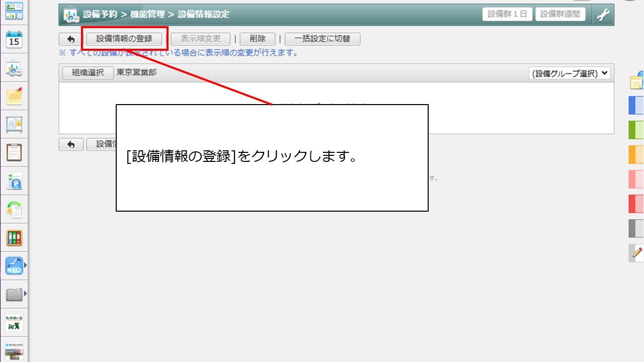Pick the blue sticky note color

pos(636,106)
